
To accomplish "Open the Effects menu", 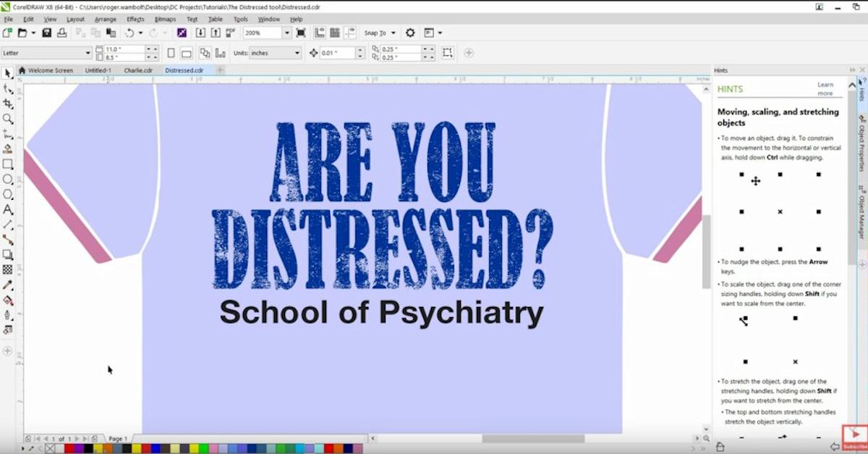I will (x=135, y=20).
